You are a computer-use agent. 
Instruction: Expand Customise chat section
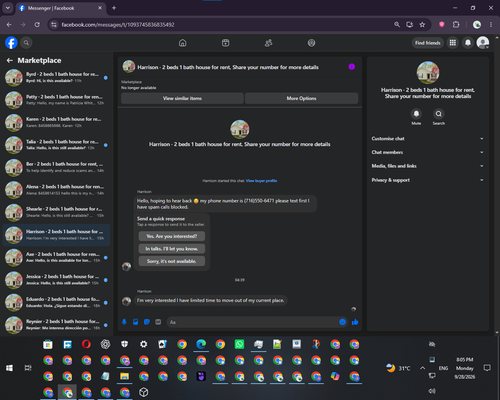(428, 139)
